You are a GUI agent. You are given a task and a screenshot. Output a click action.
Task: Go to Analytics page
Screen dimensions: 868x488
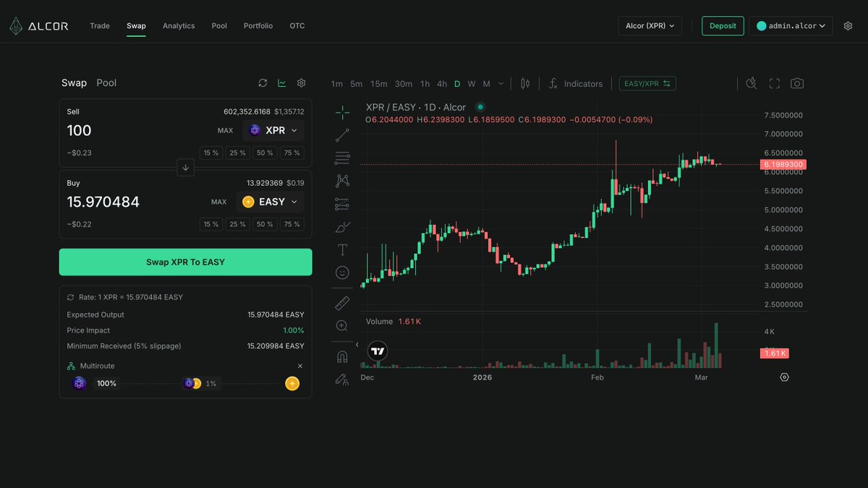[x=179, y=26]
